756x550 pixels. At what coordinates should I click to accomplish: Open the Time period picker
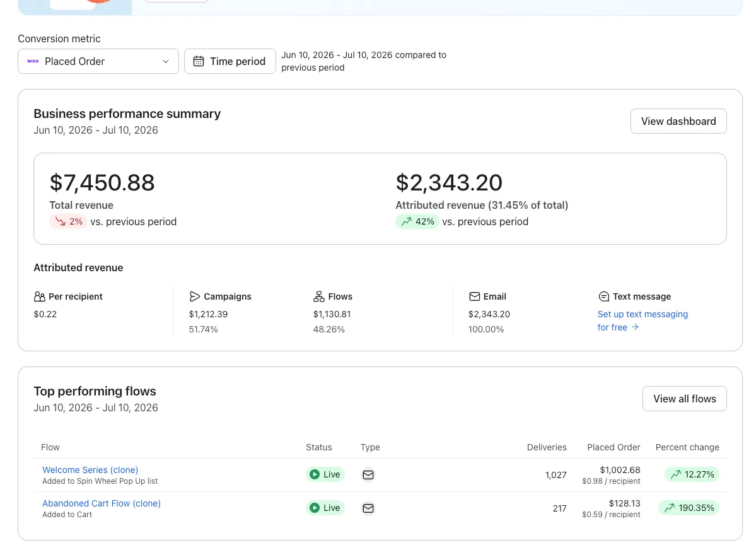[230, 61]
